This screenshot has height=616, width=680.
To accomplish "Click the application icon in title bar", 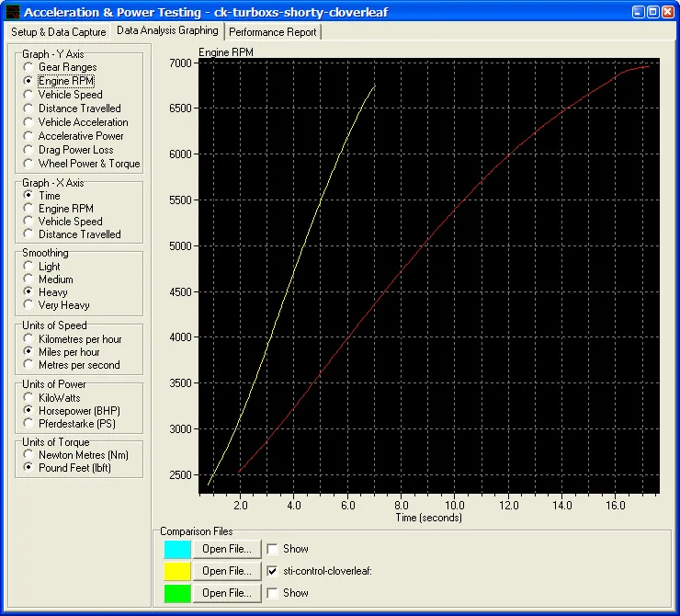I will [12, 12].
